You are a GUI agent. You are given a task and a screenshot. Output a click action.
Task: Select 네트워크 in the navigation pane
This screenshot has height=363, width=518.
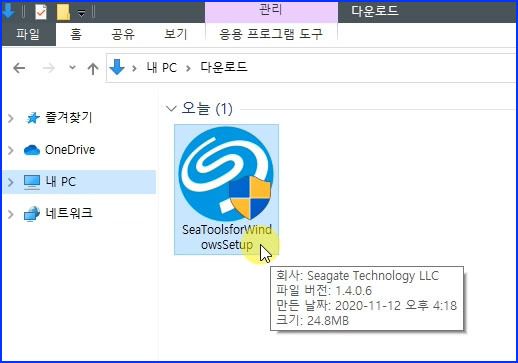[69, 213]
